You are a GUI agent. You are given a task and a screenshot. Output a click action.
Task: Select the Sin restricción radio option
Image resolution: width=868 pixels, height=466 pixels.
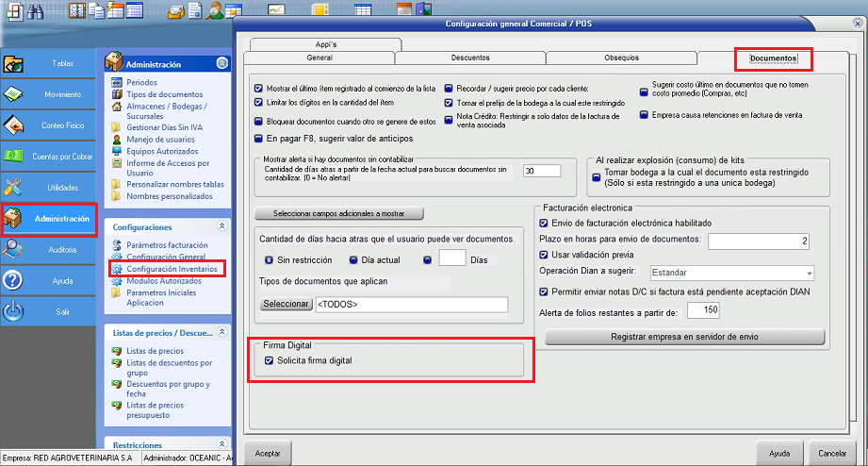270,258
